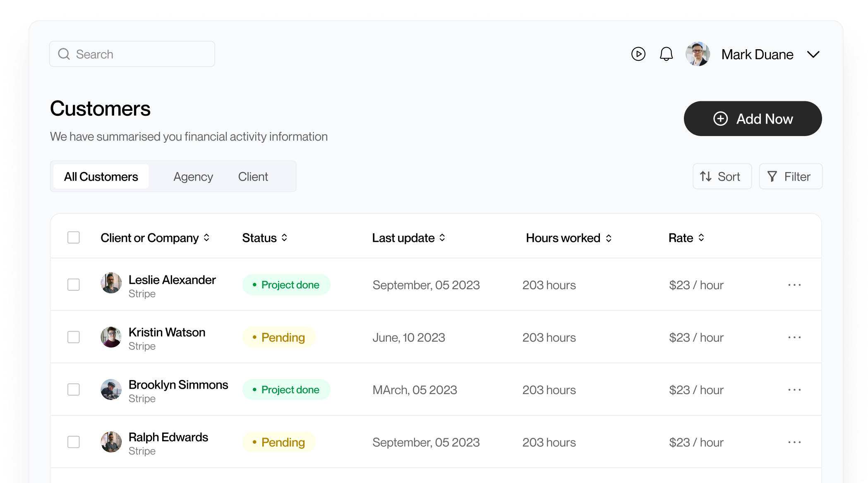This screenshot has width=868, height=483.
Task: Open three-dot menu for Kristin Watson row
Action: tap(794, 337)
